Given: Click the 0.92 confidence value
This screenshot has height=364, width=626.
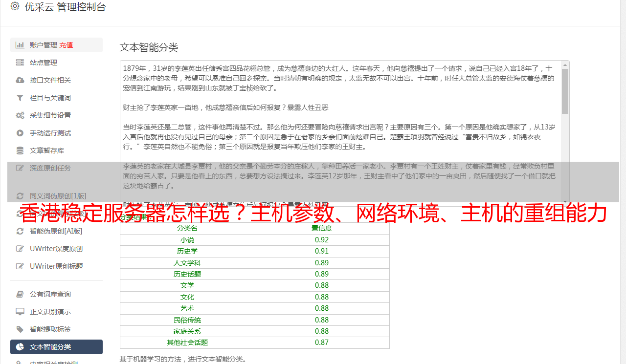Looking at the screenshot, I should point(322,240).
